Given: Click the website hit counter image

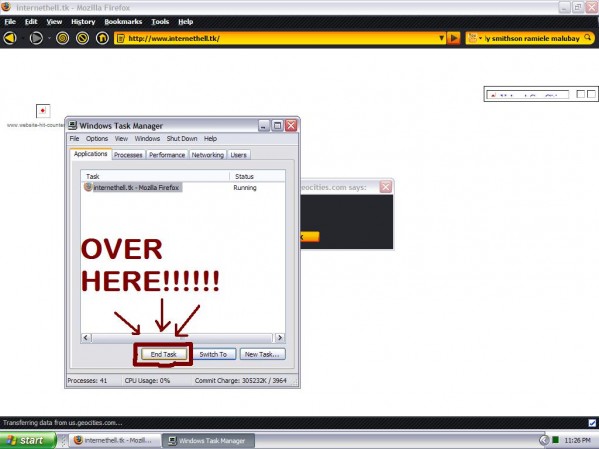Looking at the screenshot, I should (43, 111).
